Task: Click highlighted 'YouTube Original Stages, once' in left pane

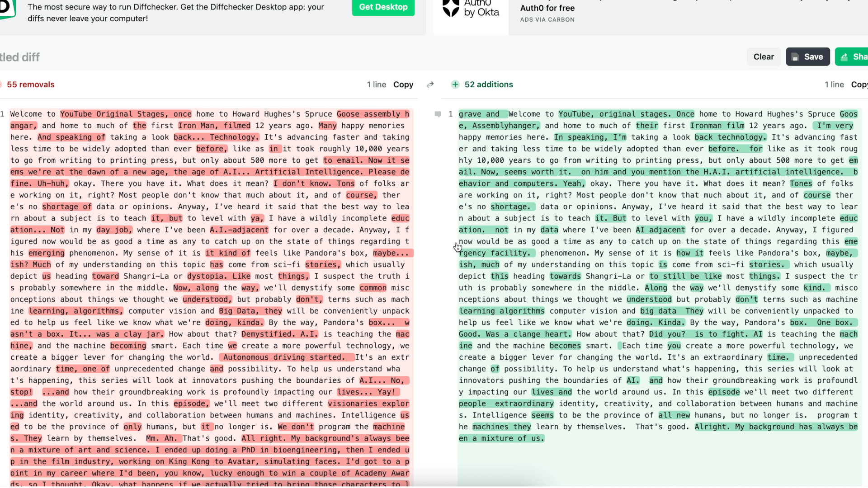Action: (126, 114)
